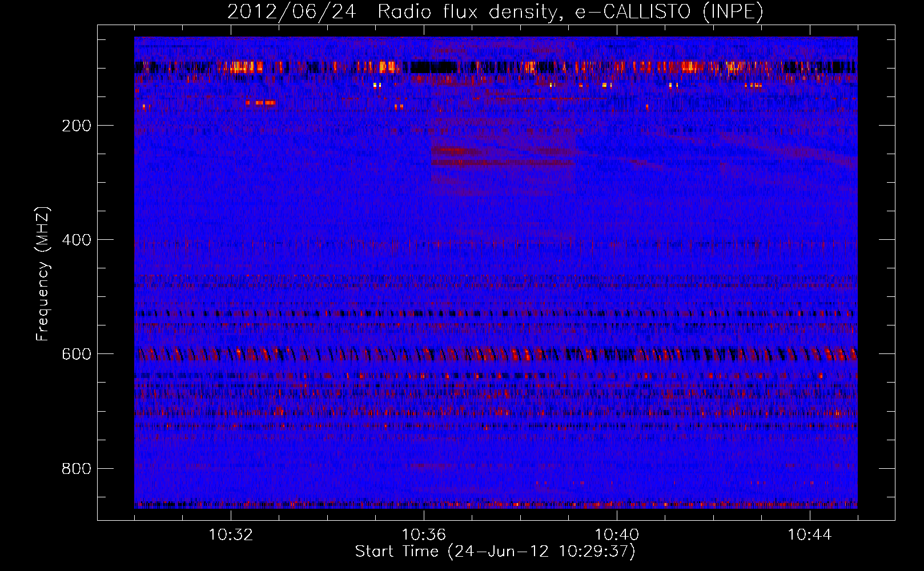Click the 'Start Time (24-Jun-12 10:29:37)' label
Image resolution: width=924 pixels, height=571 pixels.
[x=495, y=552]
